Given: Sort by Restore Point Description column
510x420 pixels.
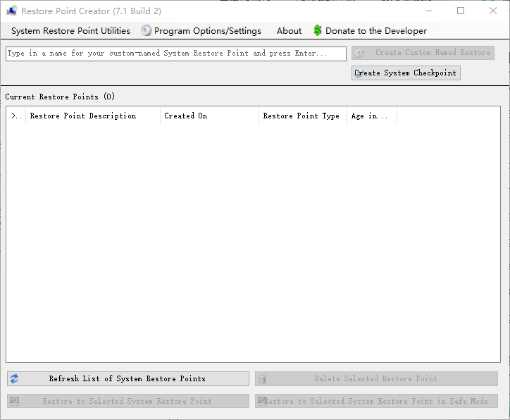Looking at the screenshot, I should [x=93, y=116].
